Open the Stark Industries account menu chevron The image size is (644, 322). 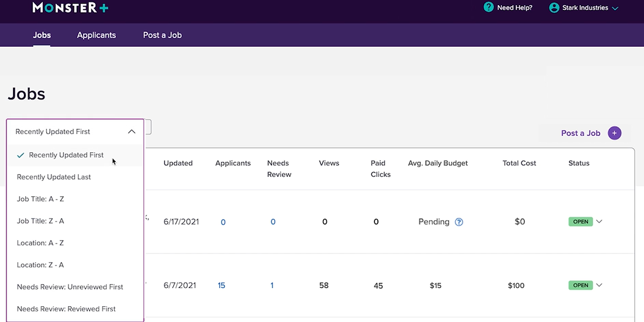click(x=615, y=8)
